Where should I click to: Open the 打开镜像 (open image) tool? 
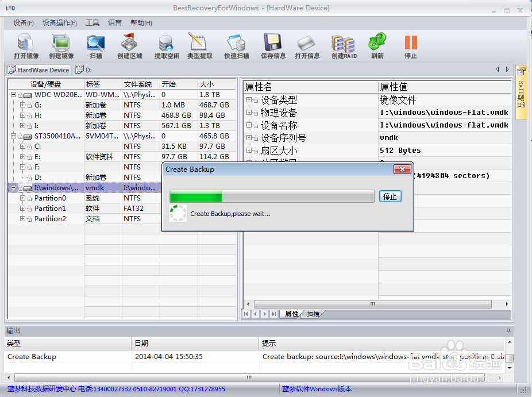pos(26,46)
